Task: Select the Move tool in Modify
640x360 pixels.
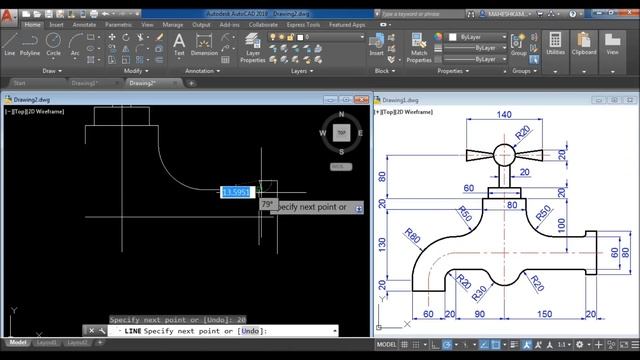Action: pyautogui.click(x=112, y=37)
